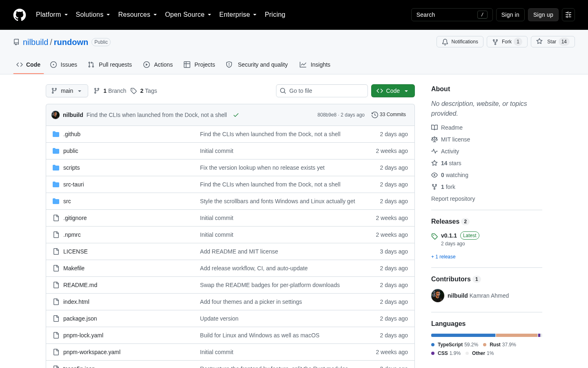Screen dimensions: 588x368
Task: Click the scale icon next to MIT license
Action: click(434, 139)
